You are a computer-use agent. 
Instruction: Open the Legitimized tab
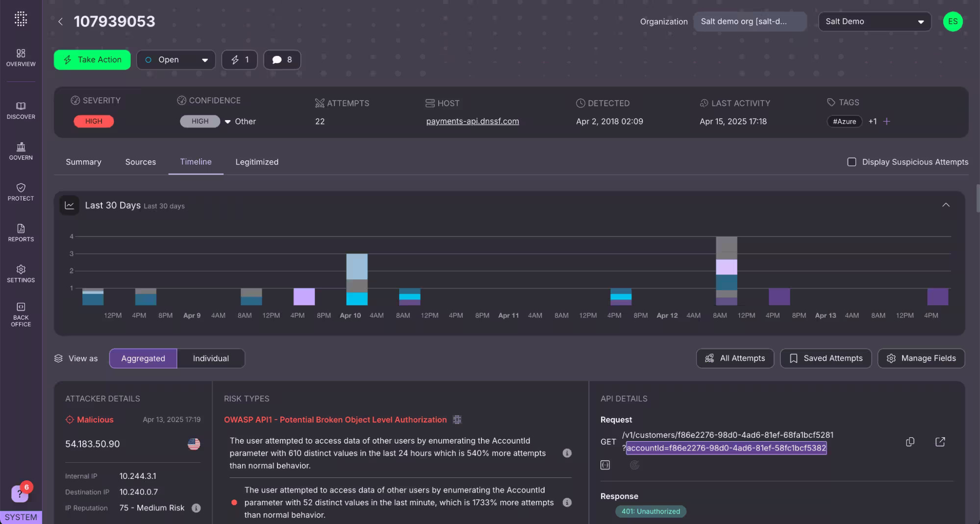pyautogui.click(x=256, y=162)
